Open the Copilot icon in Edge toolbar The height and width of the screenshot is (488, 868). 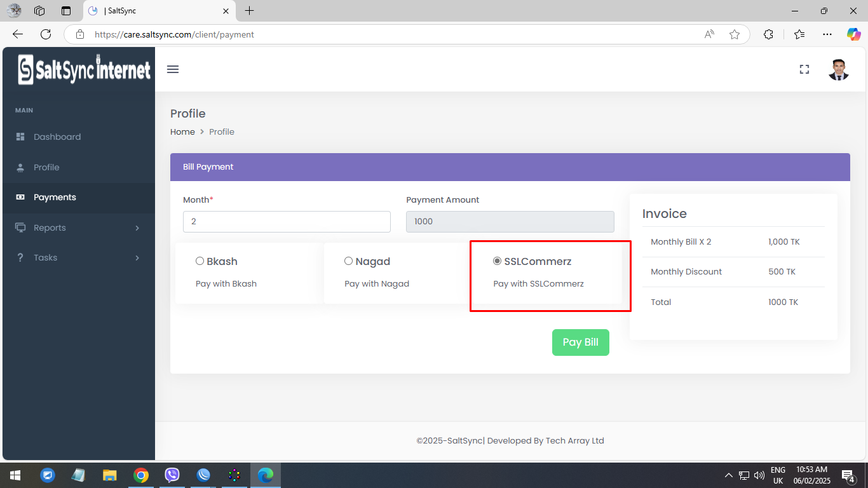click(x=853, y=34)
